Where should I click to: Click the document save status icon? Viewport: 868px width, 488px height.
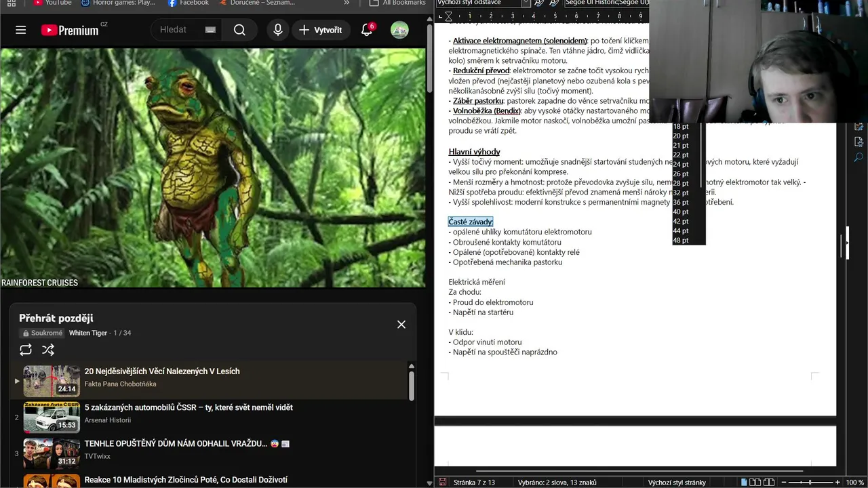pyautogui.click(x=442, y=482)
